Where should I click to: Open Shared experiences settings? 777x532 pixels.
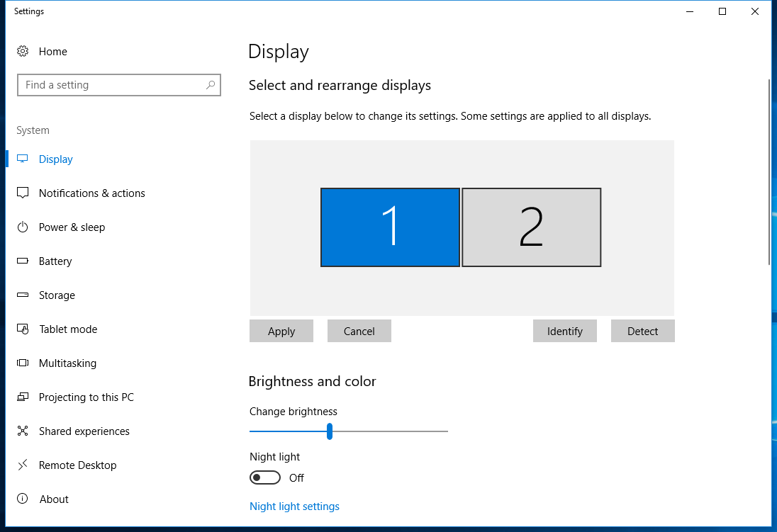point(84,431)
